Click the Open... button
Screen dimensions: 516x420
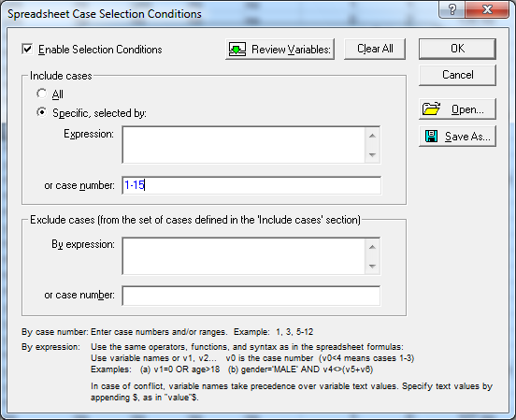pos(457,109)
